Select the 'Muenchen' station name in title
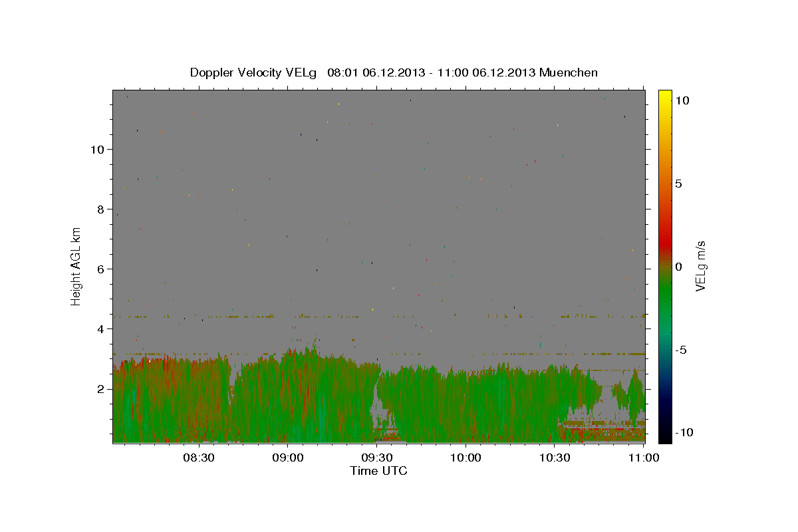This screenshot has width=798, height=532. tap(569, 72)
